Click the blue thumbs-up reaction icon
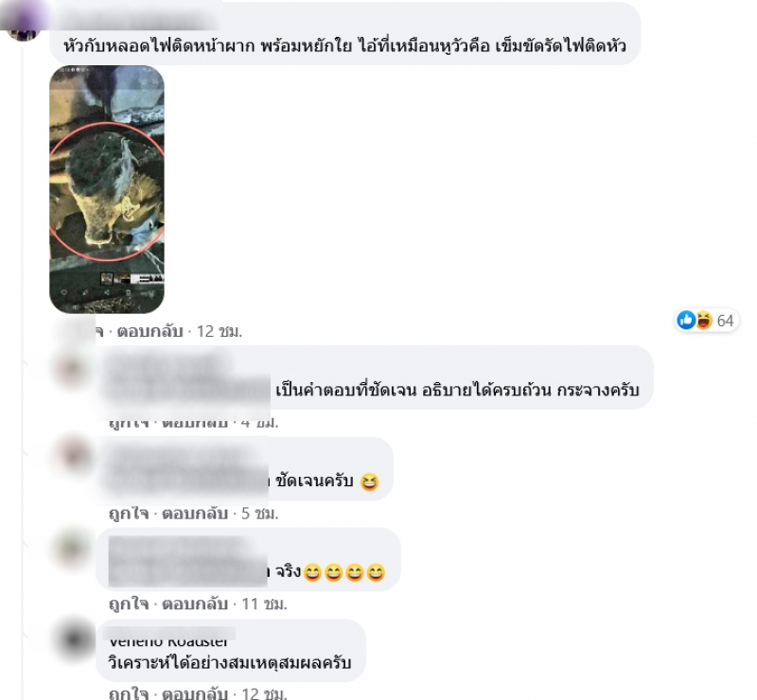This screenshot has height=700, width=757. click(686, 320)
